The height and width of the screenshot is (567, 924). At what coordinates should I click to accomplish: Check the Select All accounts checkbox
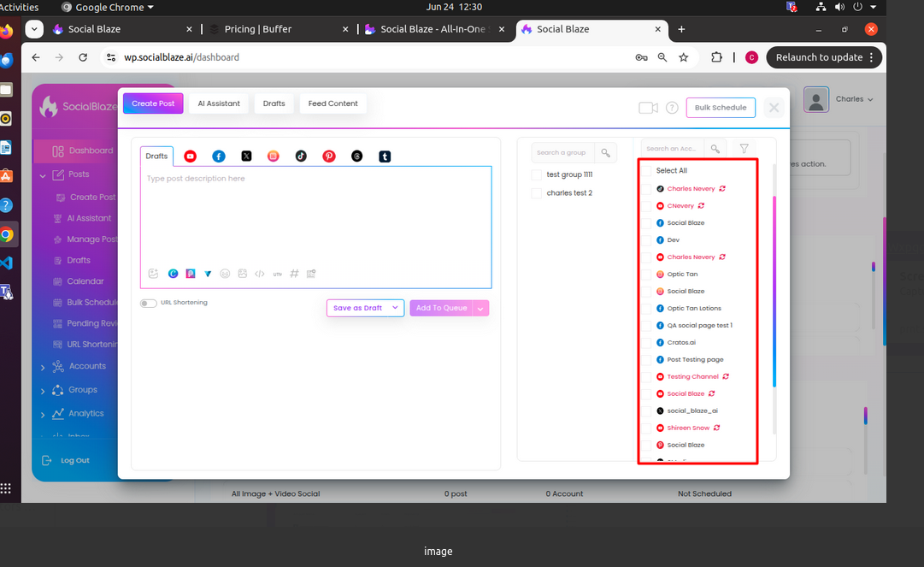pyautogui.click(x=647, y=171)
